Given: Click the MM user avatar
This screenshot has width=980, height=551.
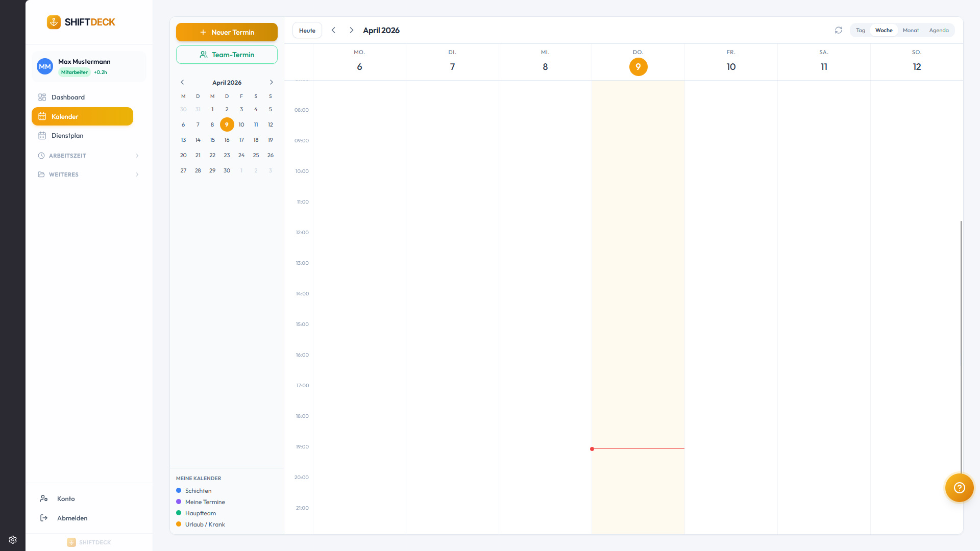Looking at the screenshot, I should click(x=45, y=66).
